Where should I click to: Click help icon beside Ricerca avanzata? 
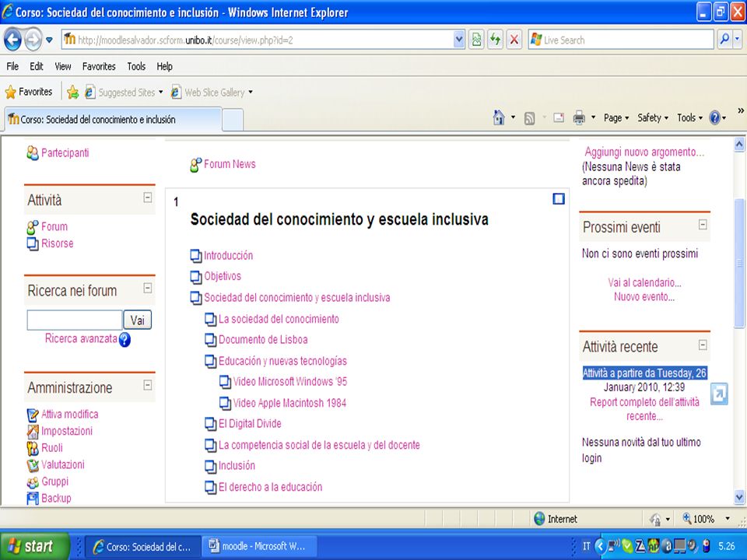click(124, 340)
